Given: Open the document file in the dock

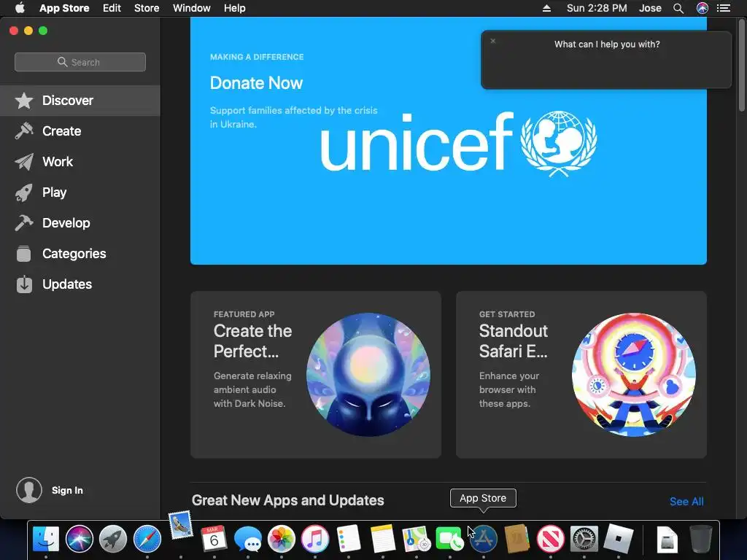Looking at the screenshot, I should pos(667,539).
